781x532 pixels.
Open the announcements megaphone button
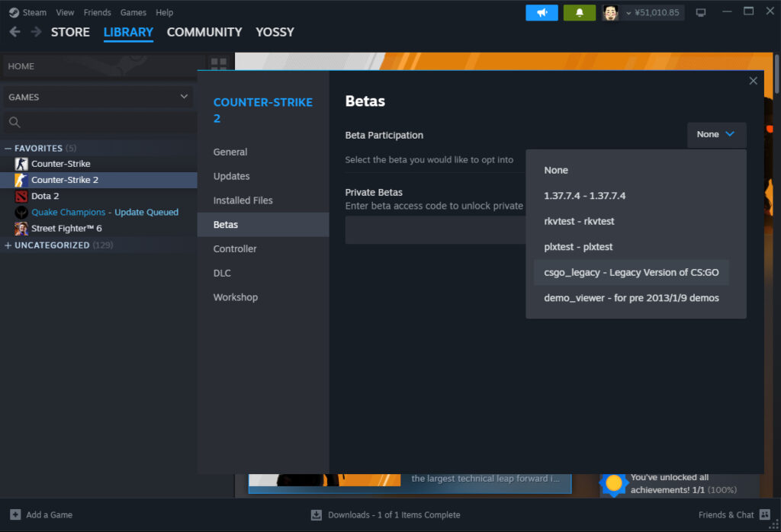(542, 12)
